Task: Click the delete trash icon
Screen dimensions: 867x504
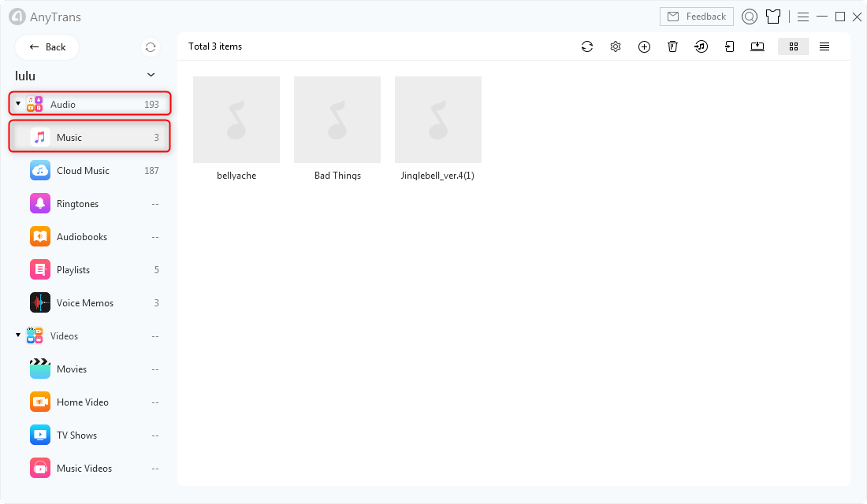Action: pyautogui.click(x=672, y=47)
